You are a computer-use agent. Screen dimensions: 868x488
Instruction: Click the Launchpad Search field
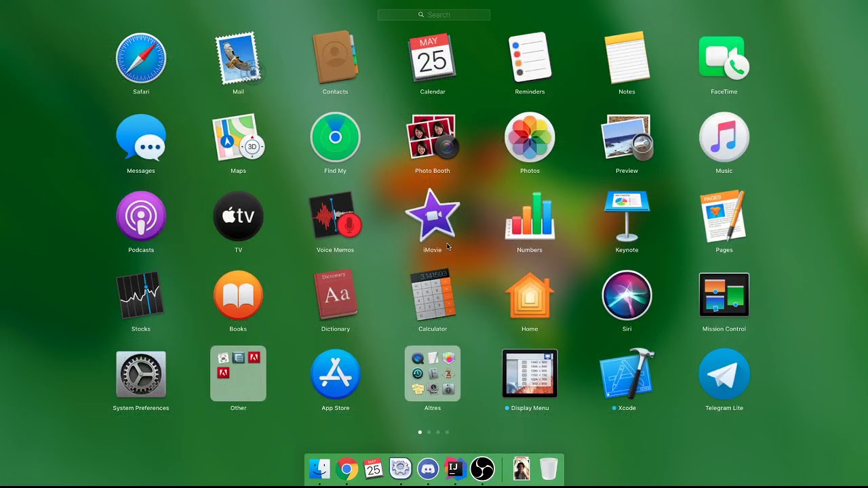point(434,15)
